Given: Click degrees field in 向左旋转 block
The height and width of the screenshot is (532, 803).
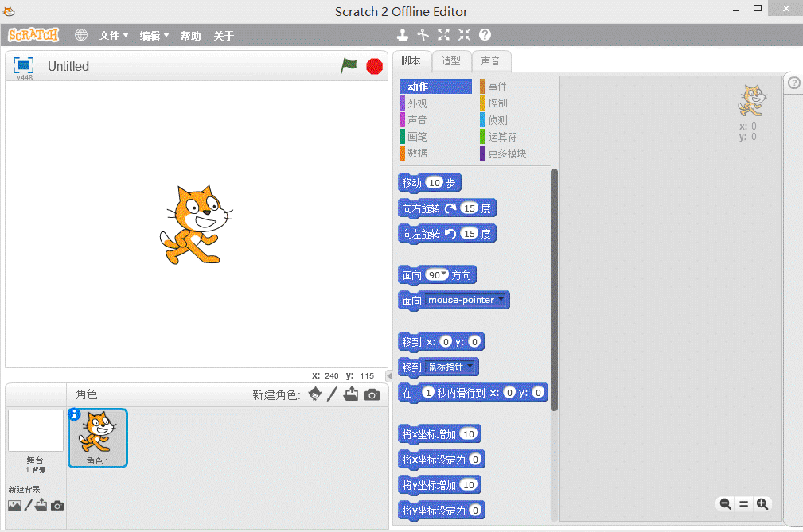Looking at the screenshot, I should click(470, 234).
